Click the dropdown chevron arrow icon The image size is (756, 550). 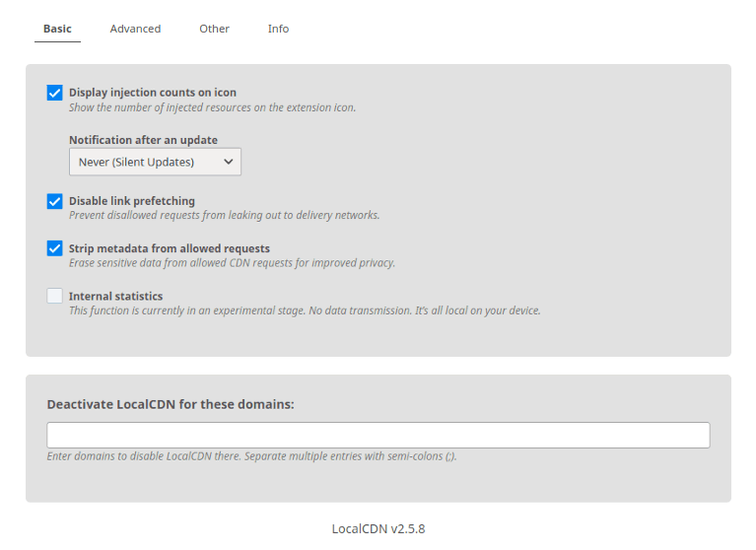[x=229, y=162]
